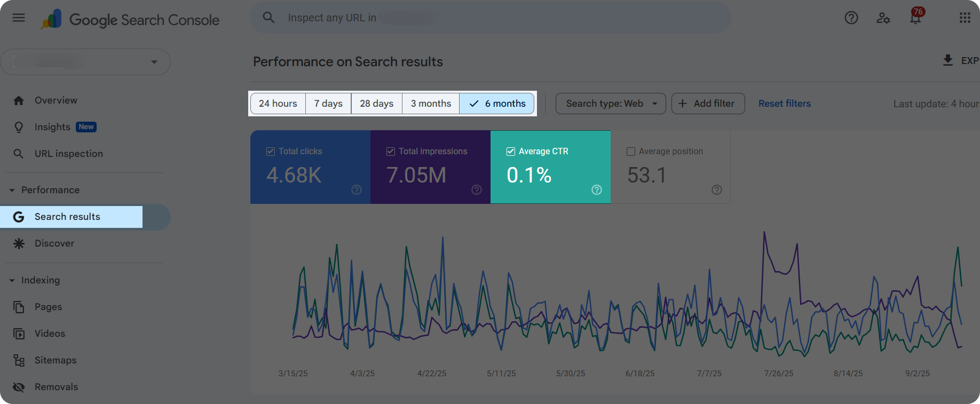This screenshot has width=980, height=404.
Task: Open the hamburger main menu
Action: pyautogui.click(x=19, y=18)
